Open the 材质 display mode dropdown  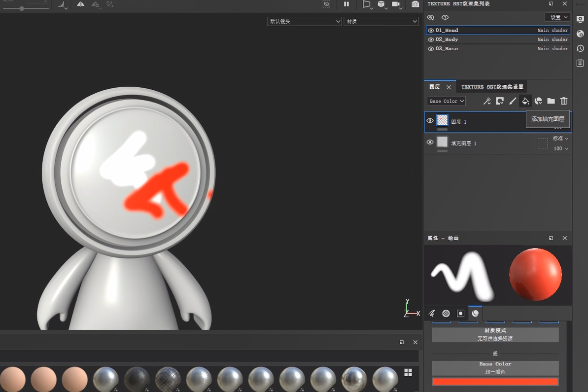[381, 22]
